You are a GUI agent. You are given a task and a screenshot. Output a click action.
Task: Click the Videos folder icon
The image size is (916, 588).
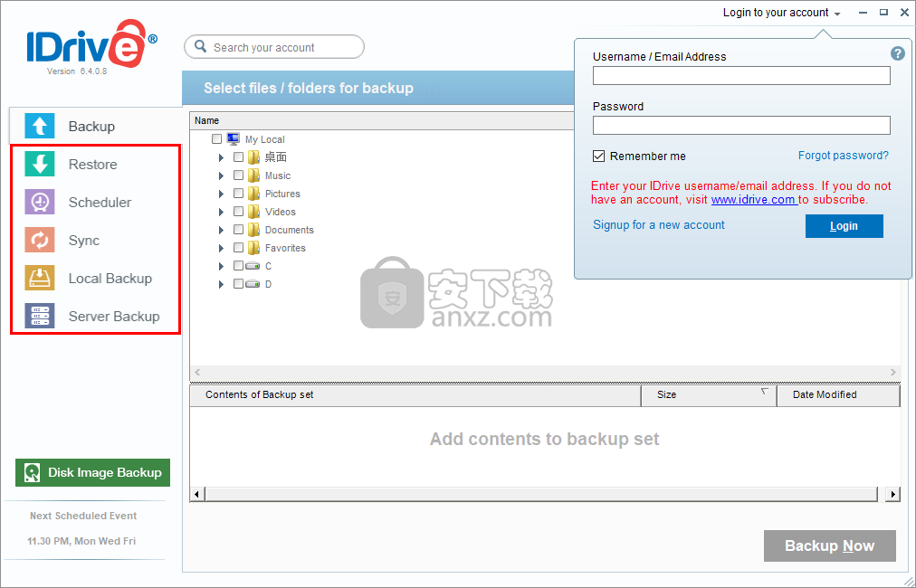click(253, 212)
